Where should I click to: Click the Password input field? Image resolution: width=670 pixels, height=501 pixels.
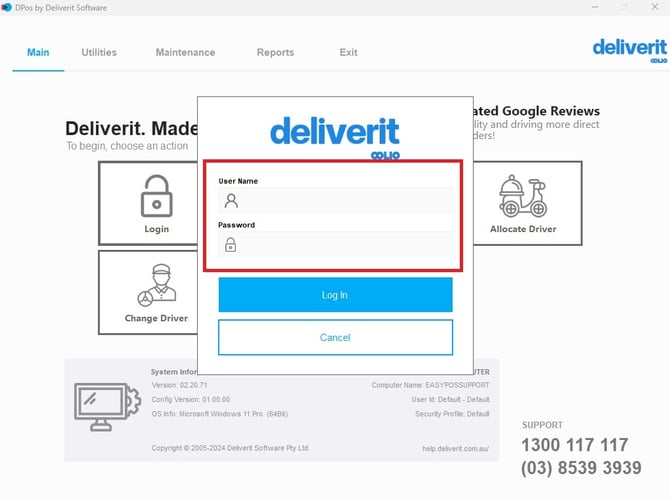point(335,245)
